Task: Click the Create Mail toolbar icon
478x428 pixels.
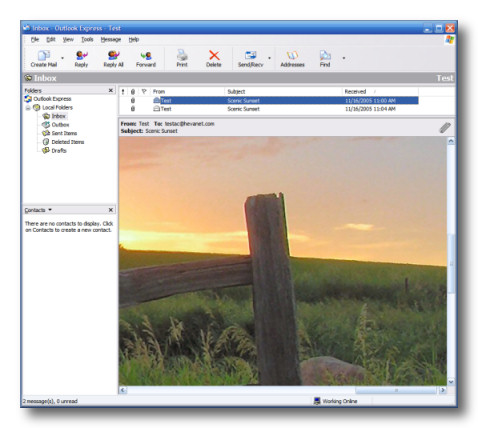Action: tap(44, 59)
